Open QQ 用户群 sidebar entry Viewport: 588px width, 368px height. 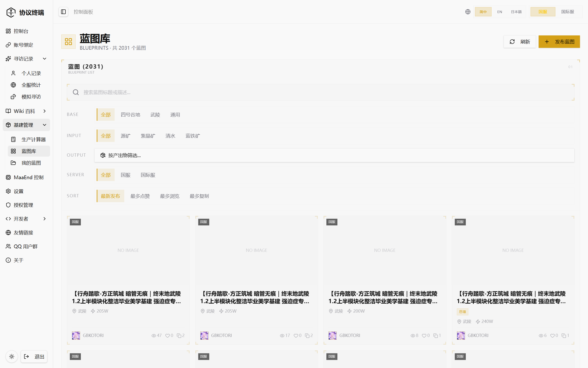(26, 246)
